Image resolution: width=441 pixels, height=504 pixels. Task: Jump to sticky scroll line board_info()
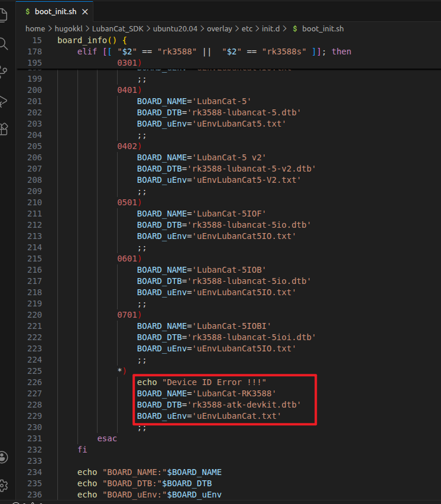92,40
